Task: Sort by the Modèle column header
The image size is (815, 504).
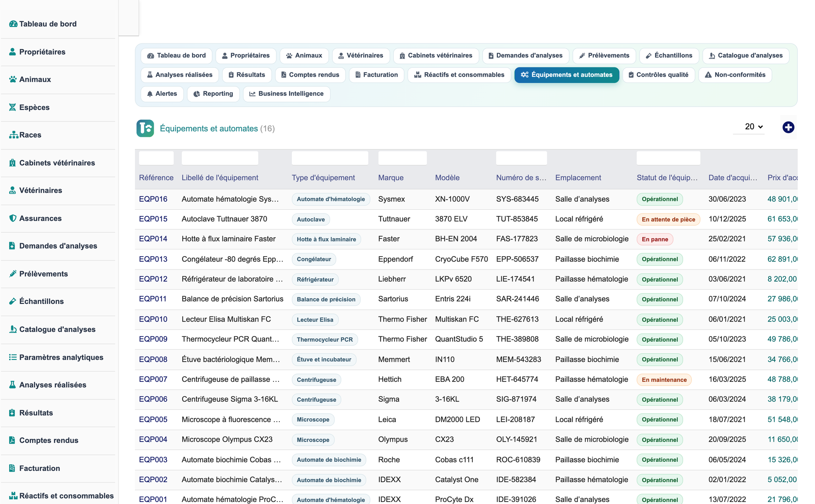Action: coord(447,178)
